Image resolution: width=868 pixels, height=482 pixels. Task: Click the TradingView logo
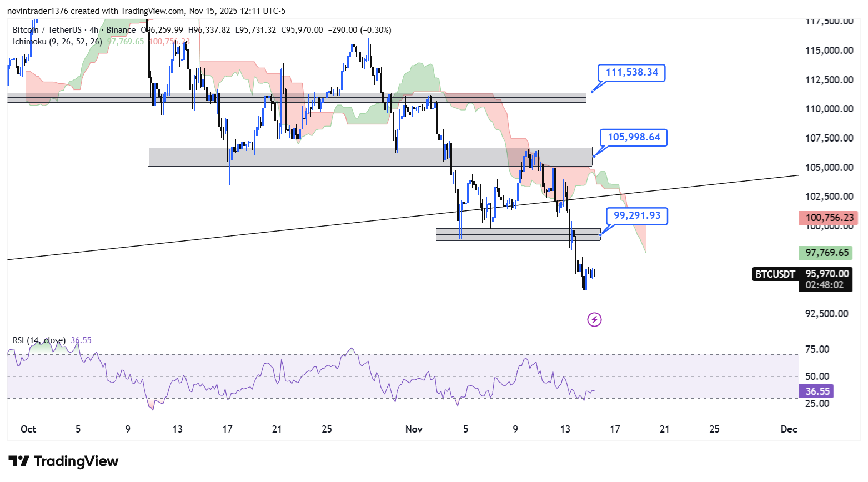point(63,461)
